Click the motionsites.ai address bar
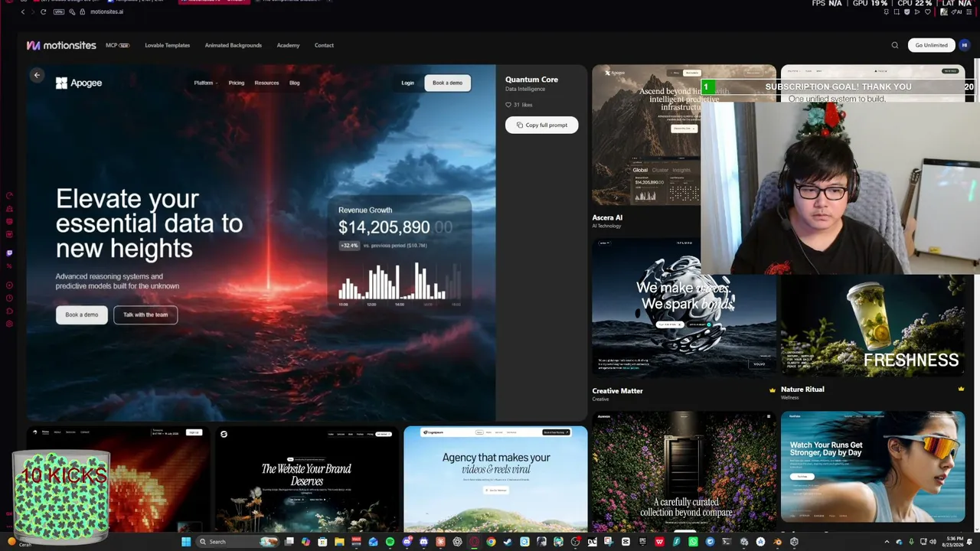Screen dimensions: 980x551 coord(106,11)
